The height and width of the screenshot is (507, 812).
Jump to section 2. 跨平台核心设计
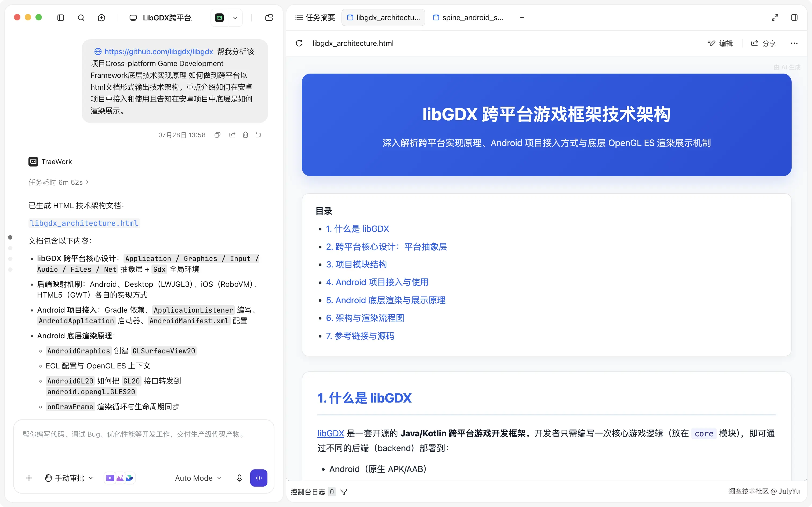click(x=387, y=247)
